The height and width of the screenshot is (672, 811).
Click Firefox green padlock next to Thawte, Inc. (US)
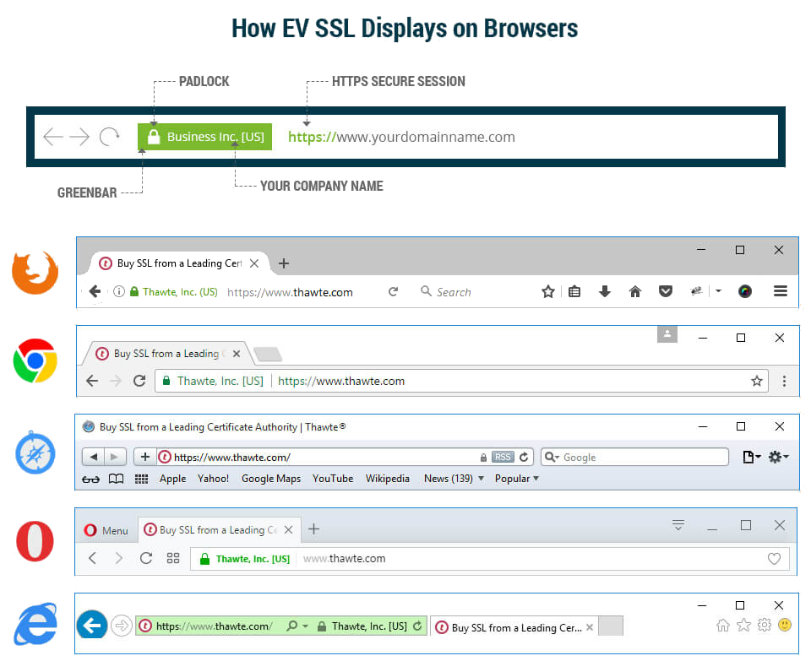[x=134, y=291]
